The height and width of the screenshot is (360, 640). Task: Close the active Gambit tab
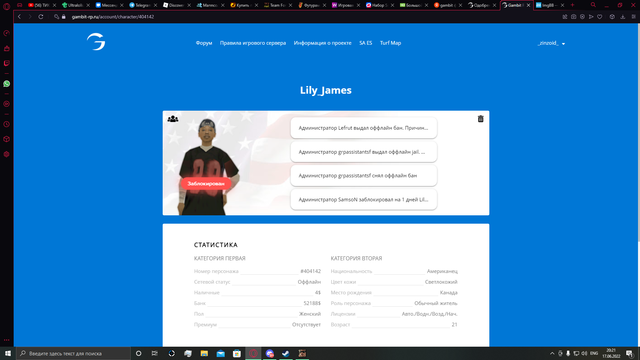528,5
